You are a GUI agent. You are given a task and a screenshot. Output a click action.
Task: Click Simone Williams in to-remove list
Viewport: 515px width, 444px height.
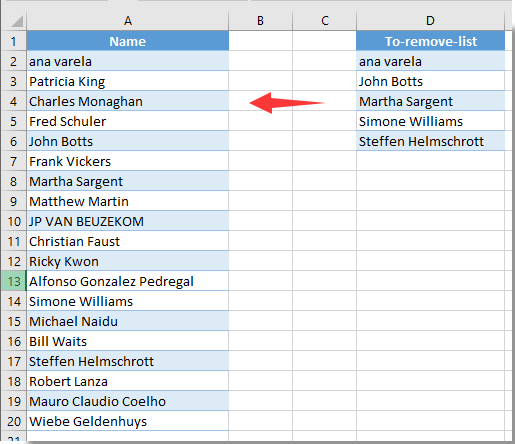tap(430, 121)
